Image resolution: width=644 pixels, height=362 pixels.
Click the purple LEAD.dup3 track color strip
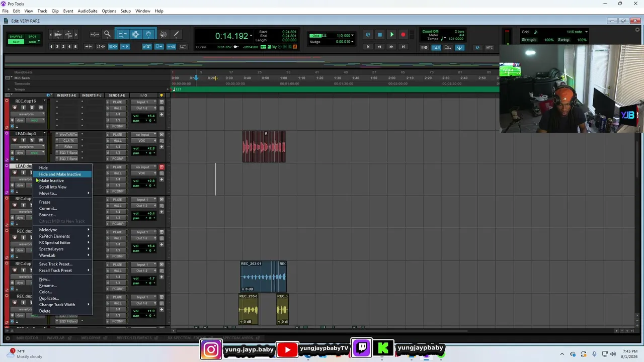7,147
